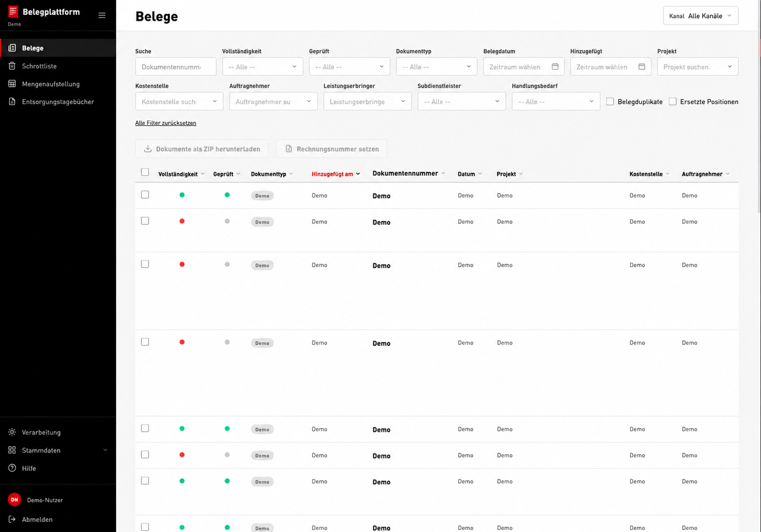
Task: Click Abmelden to log out
Action: click(x=37, y=519)
